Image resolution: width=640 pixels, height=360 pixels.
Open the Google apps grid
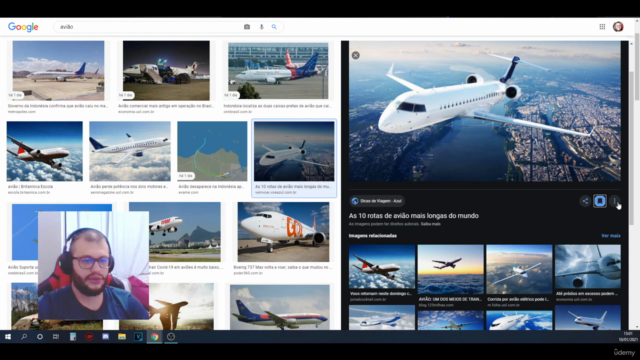tap(602, 27)
